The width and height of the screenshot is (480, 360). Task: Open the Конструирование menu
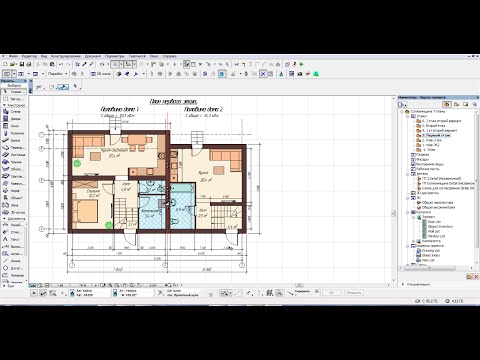[x=66, y=56]
